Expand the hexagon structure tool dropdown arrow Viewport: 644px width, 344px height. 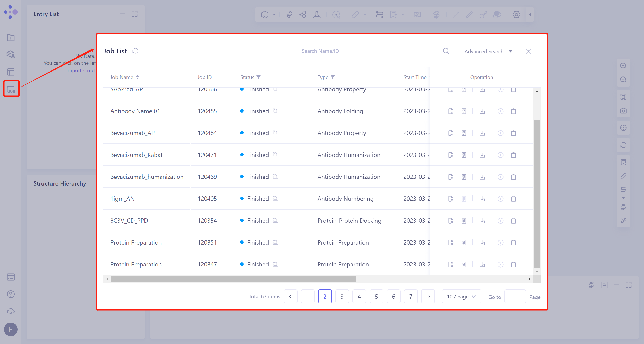274,15
